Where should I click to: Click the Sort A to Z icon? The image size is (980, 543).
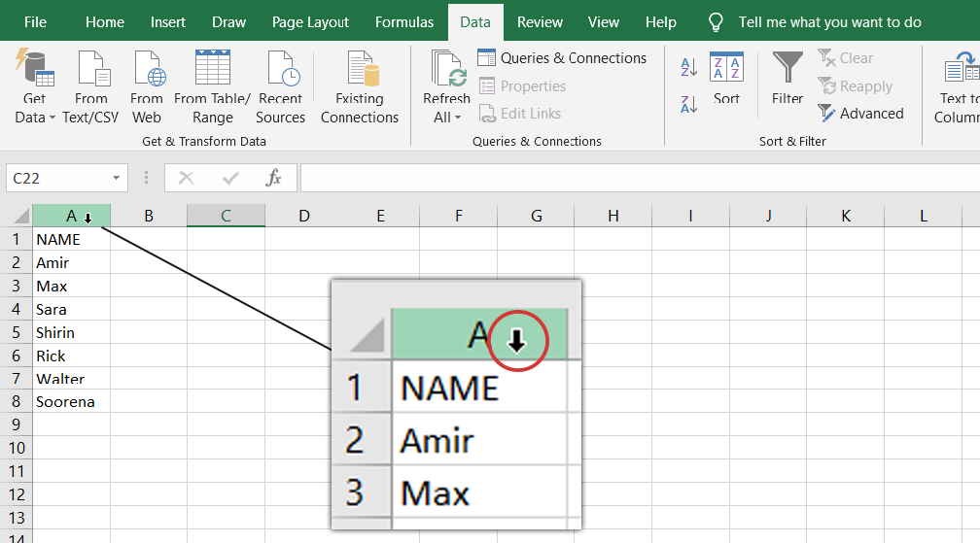pos(688,67)
